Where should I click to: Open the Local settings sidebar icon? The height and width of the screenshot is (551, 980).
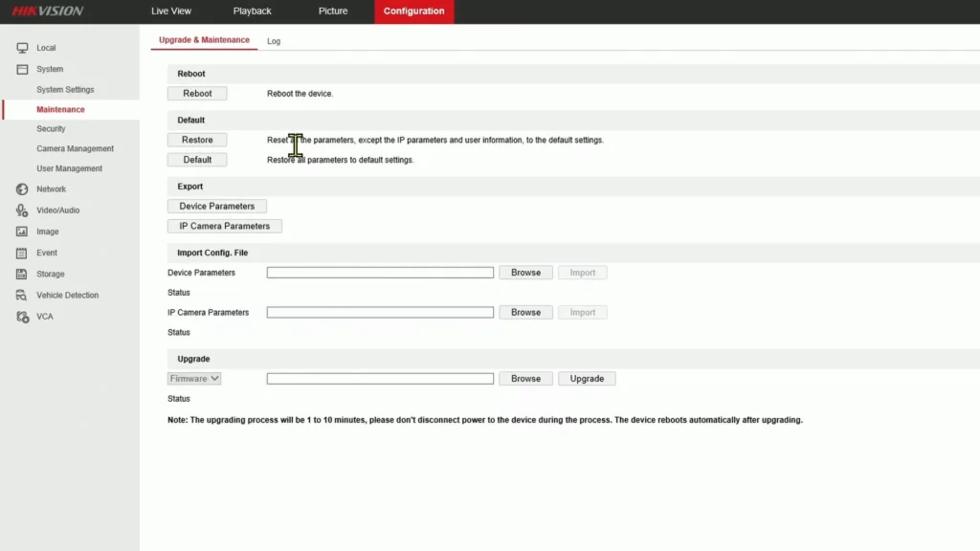pos(21,48)
